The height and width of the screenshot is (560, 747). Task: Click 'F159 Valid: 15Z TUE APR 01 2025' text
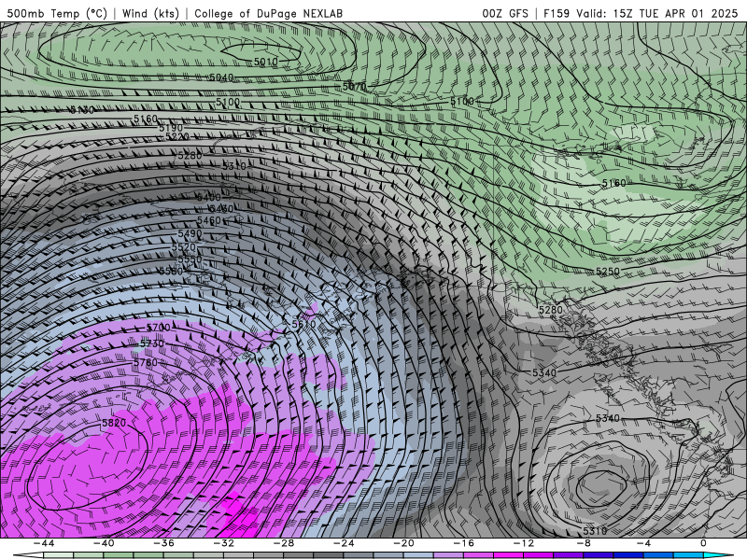click(x=641, y=13)
